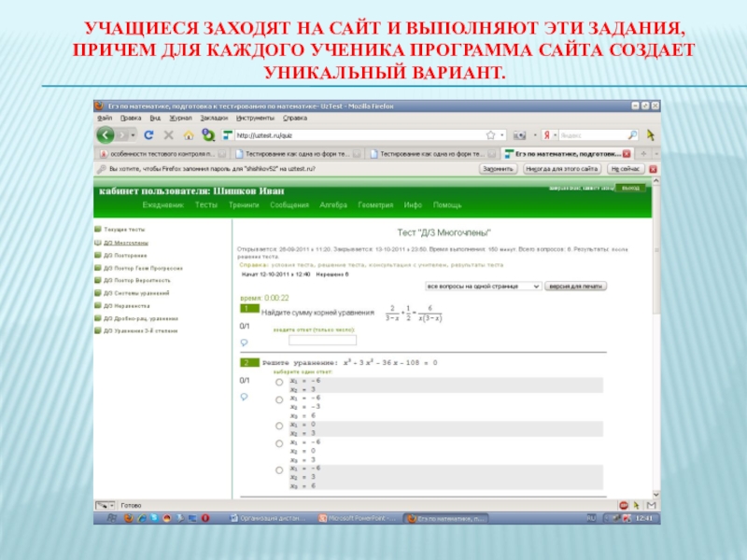Select radio answer x1=-6, x2=3, x3=6
The image size is (747, 560).
(x=279, y=470)
